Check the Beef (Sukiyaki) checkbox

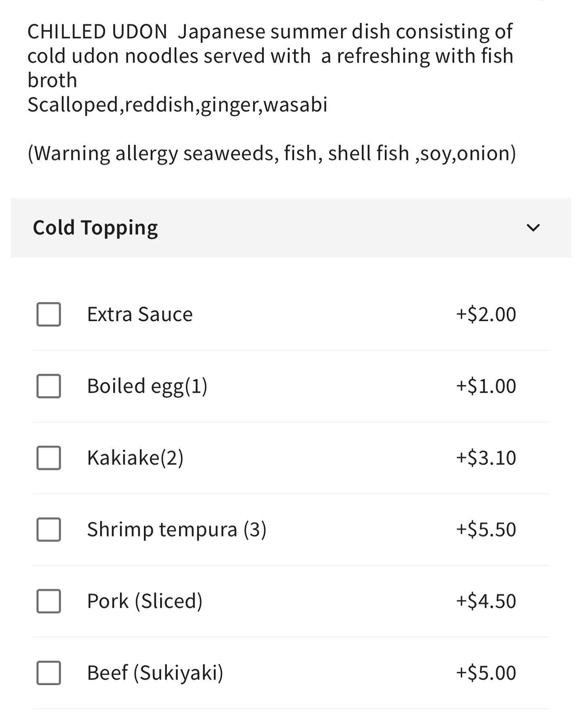tap(48, 673)
